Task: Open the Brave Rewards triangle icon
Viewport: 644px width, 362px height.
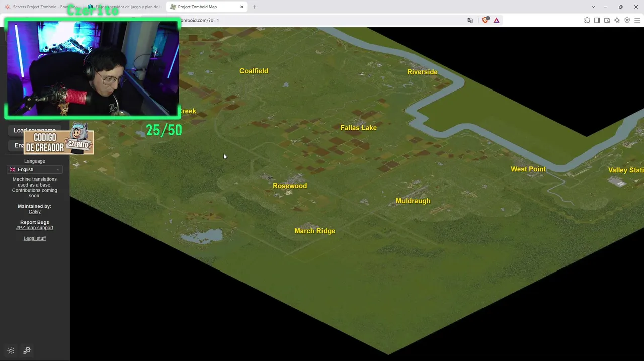Action: click(x=496, y=20)
